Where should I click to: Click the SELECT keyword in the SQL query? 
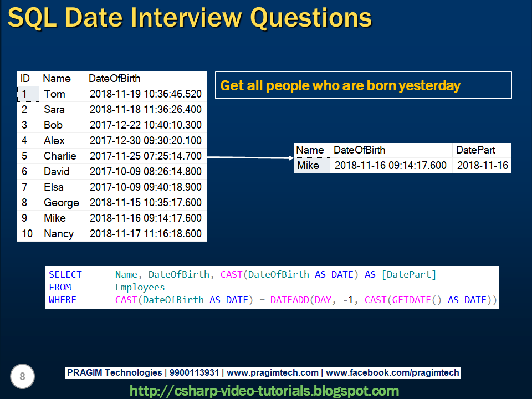click(x=65, y=274)
